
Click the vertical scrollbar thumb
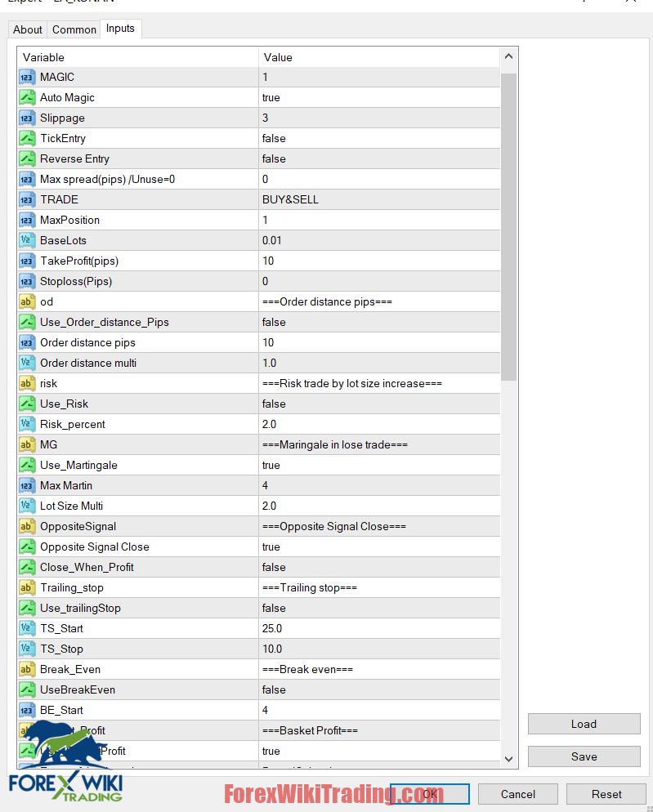(508, 227)
